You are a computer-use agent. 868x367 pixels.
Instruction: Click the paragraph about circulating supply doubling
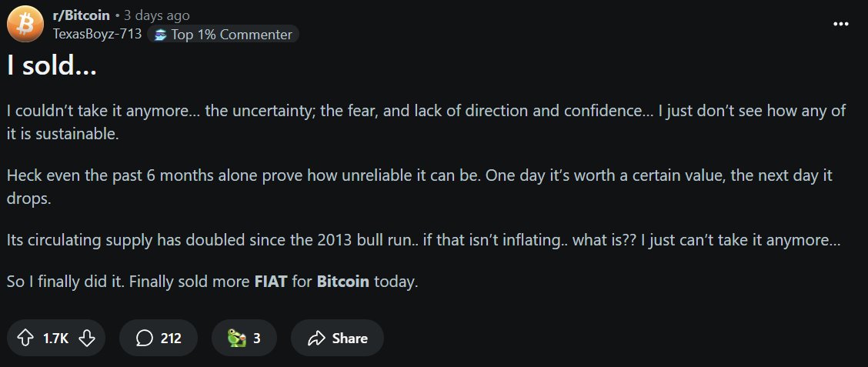(423, 240)
